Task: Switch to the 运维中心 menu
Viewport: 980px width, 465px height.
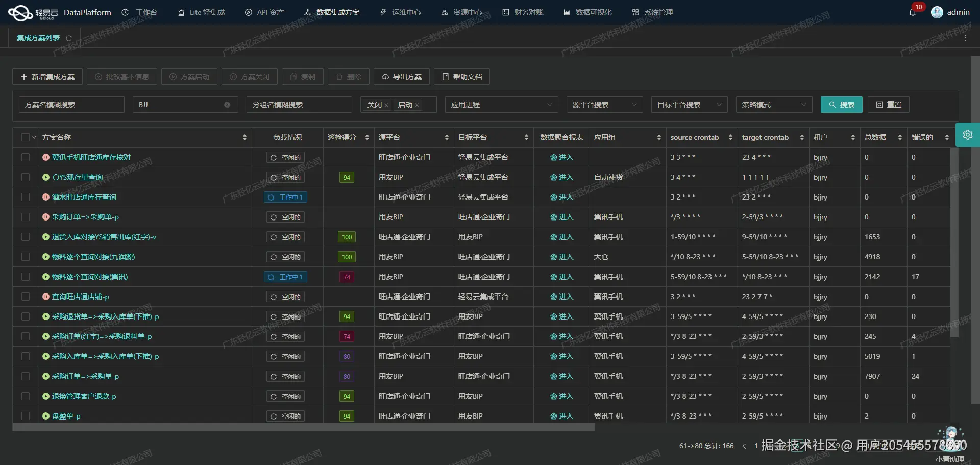Action: [400, 12]
